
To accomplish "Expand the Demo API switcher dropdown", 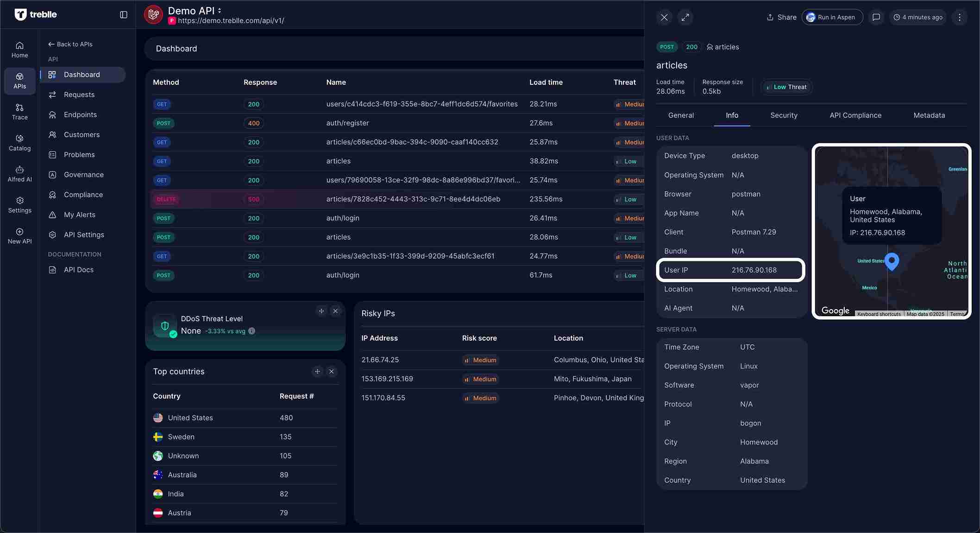I will tap(220, 10).
